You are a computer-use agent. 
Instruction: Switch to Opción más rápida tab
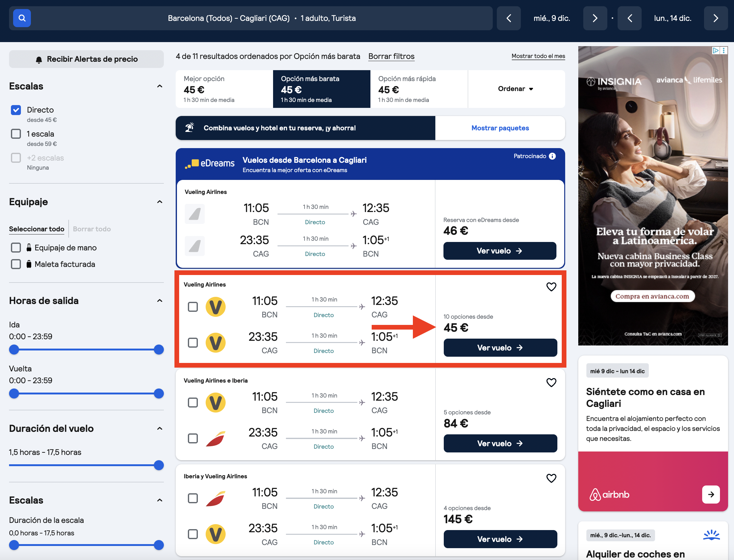(419, 89)
